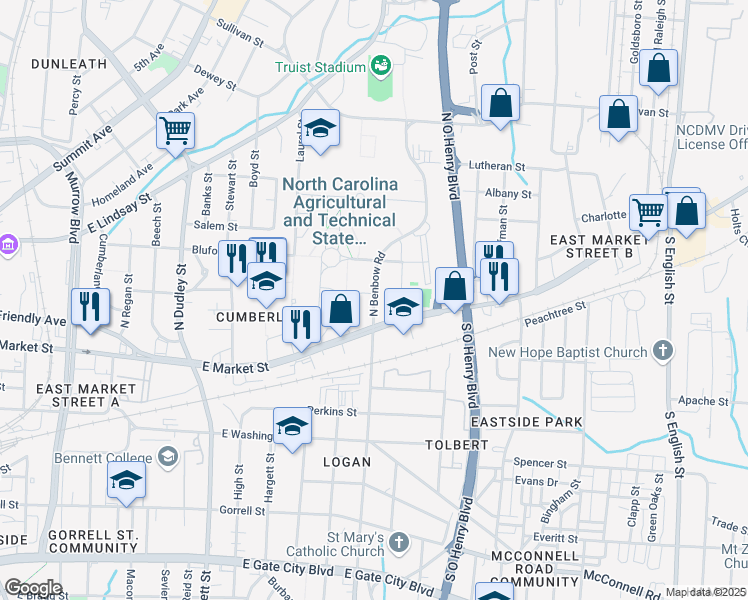Click the E Lindsay St road label
The height and width of the screenshot is (600, 748).
[x=119, y=213]
